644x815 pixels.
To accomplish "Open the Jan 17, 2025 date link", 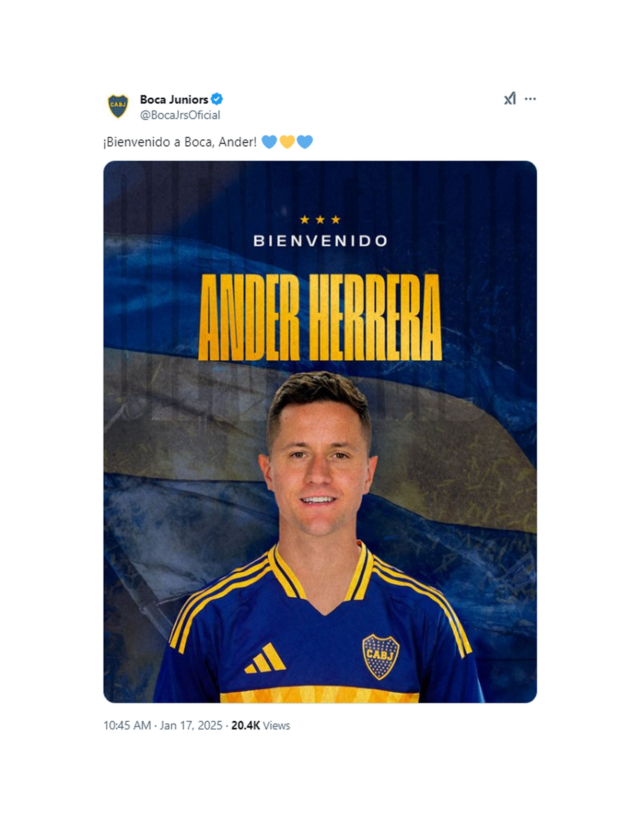I will coord(191,725).
